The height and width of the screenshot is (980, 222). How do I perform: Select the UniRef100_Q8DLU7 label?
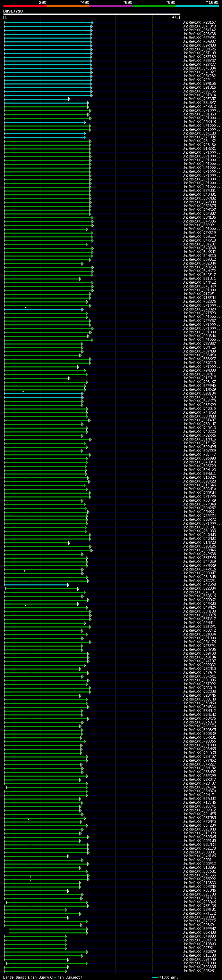199,424
